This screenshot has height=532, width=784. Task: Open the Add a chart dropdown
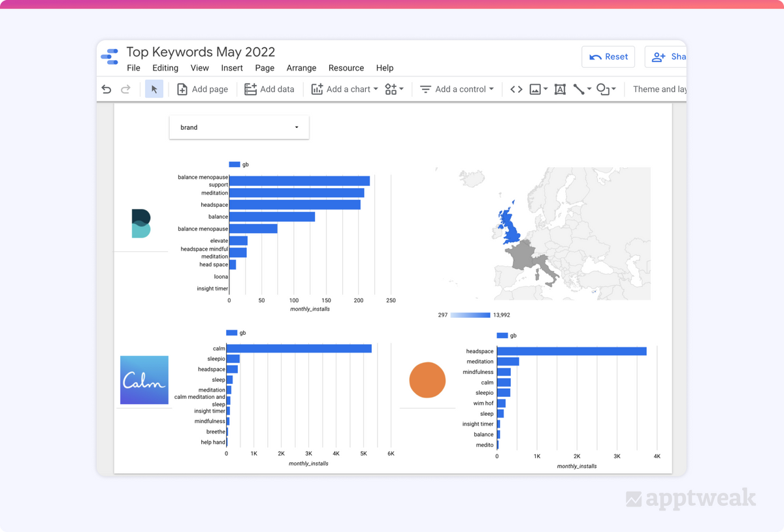[x=345, y=89]
